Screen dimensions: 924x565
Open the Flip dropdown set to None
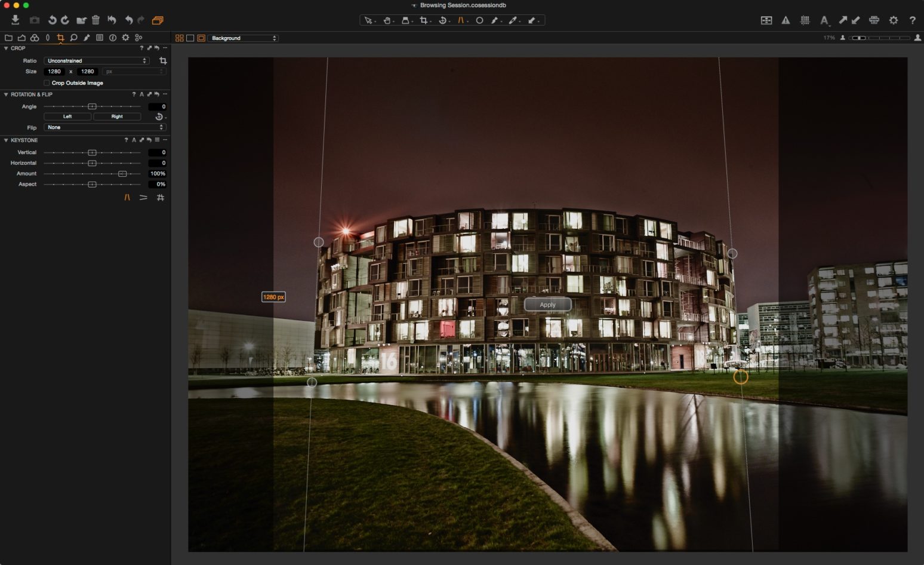coord(104,127)
